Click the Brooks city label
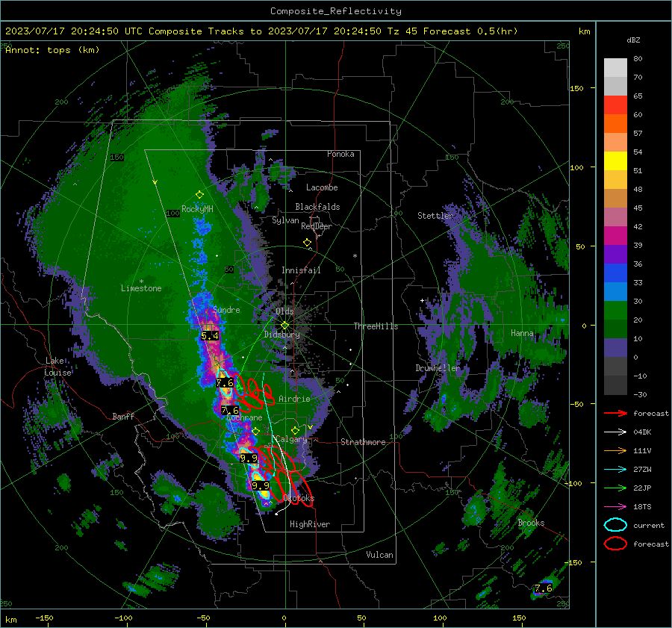The width and height of the screenshot is (672, 628). click(x=531, y=523)
